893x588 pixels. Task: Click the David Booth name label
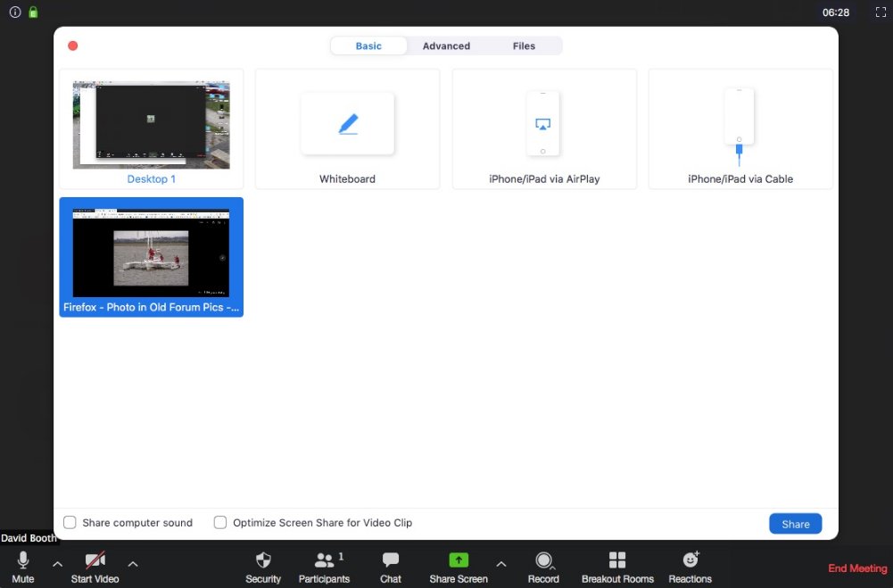pyautogui.click(x=29, y=538)
